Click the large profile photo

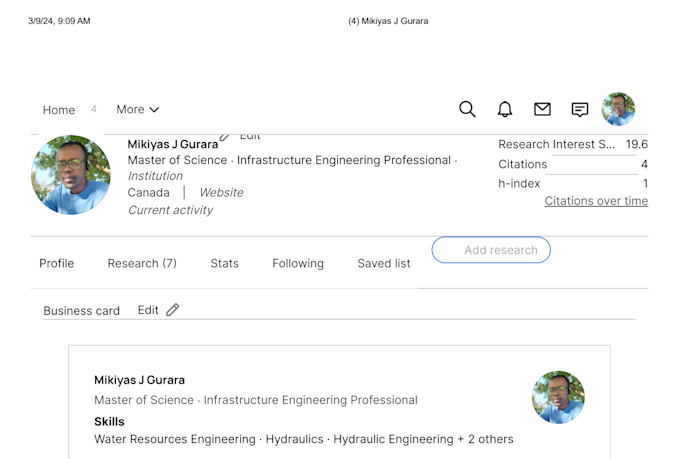pos(71,175)
